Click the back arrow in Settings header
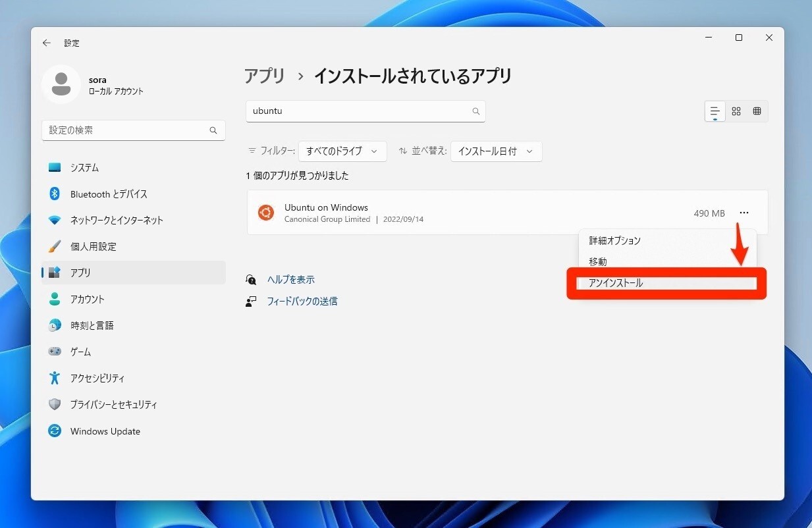The width and height of the screenshot is (812, 528). pyautogui.click(x=46, y=43)
